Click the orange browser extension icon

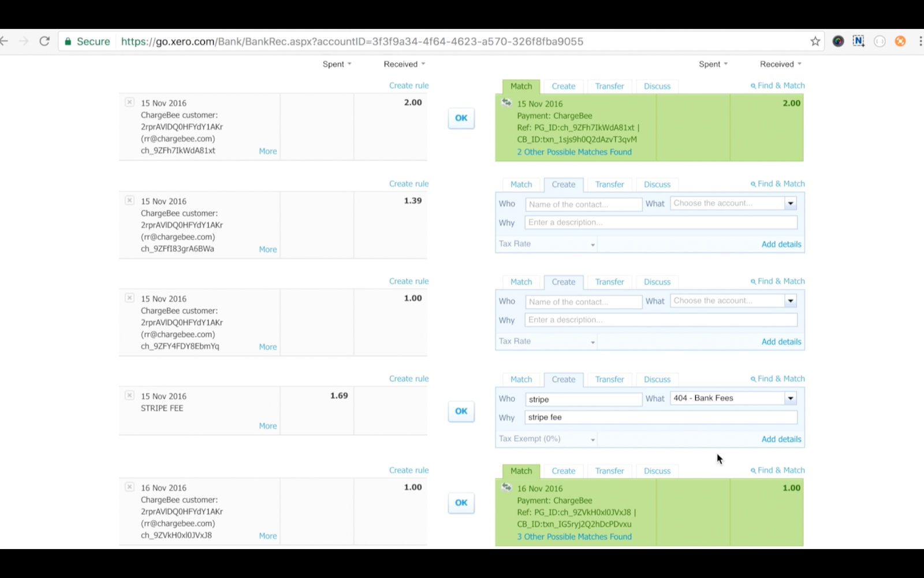[900, 41]
